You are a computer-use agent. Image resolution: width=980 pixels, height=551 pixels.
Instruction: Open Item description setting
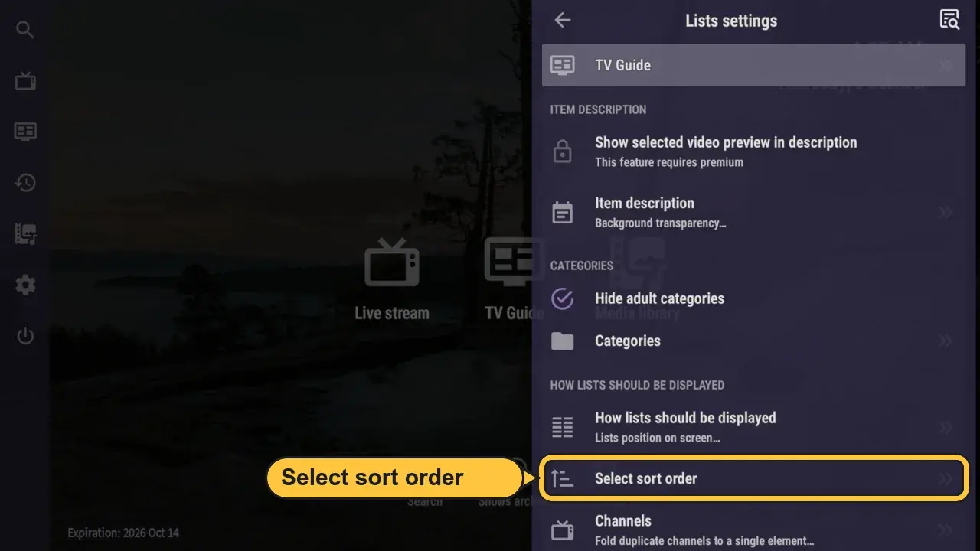pos(754,212)
